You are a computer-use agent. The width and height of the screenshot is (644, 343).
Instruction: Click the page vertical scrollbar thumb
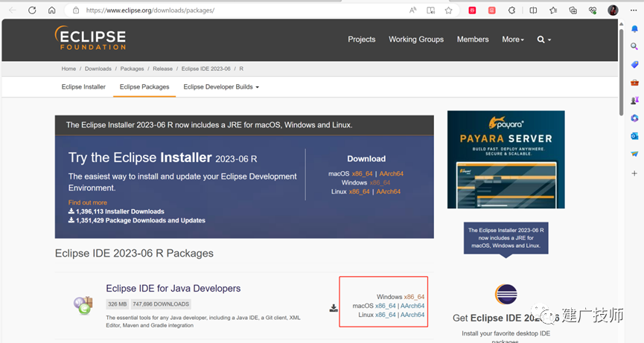click(621, 72)
